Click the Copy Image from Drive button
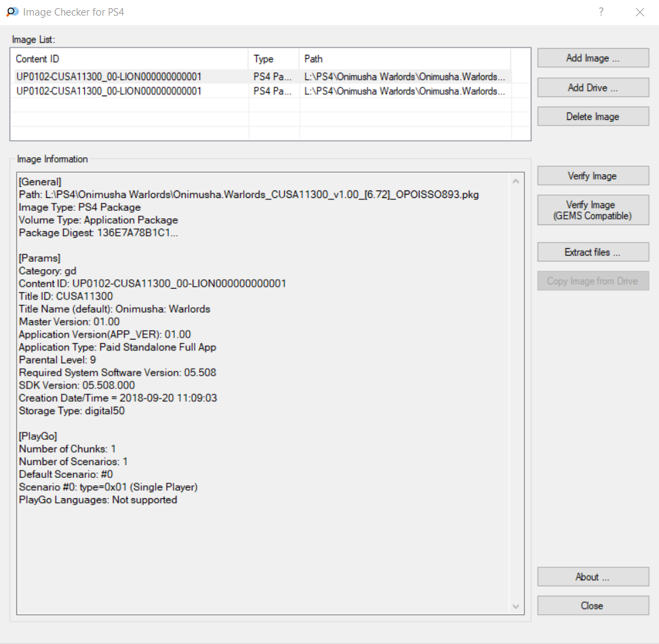 [593, 281]
